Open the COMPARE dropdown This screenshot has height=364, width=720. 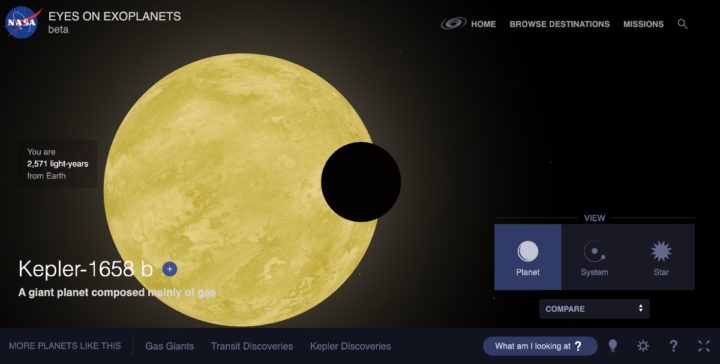pyautogui.click(x=594, y=309)
